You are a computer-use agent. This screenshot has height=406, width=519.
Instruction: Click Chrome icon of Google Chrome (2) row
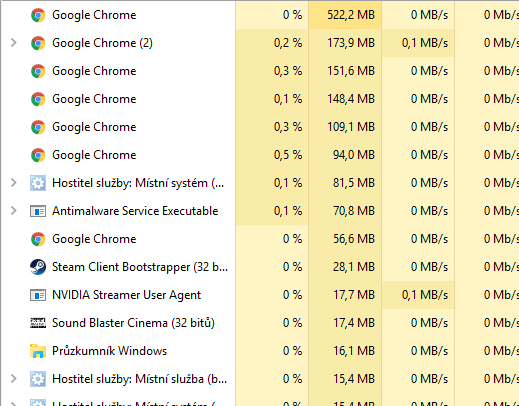point(38,43)
